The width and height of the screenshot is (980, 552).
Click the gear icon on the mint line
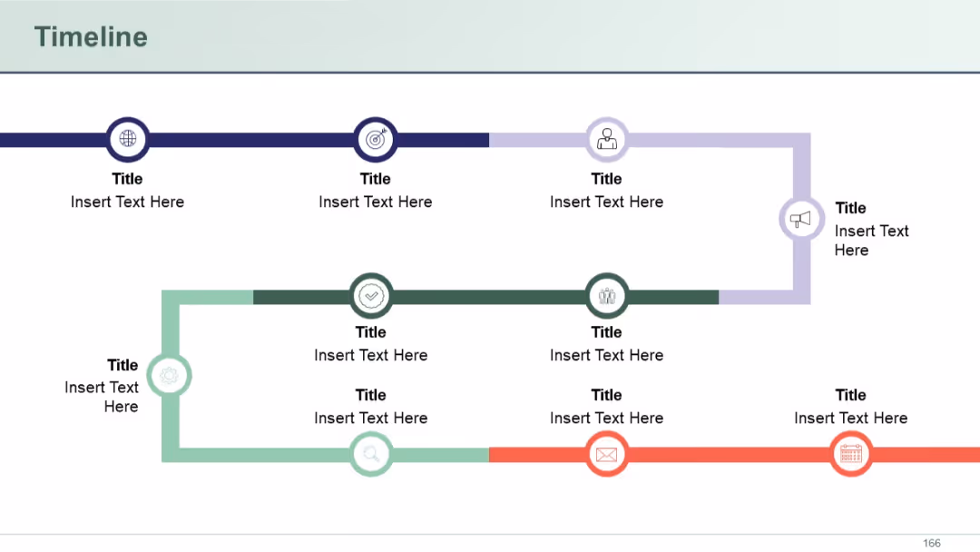coord(169,375)
